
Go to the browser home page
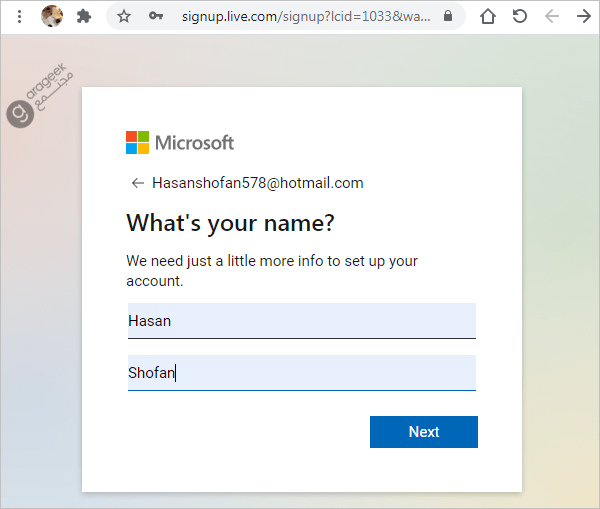coord(488,16)
